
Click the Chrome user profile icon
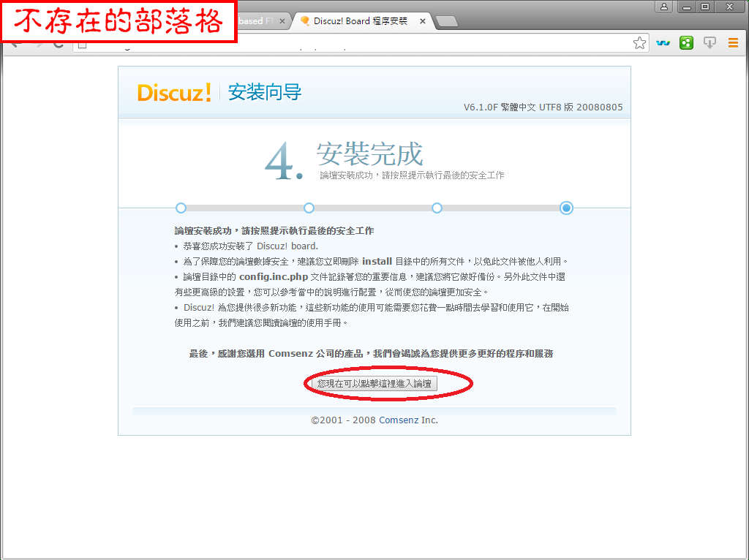pyautogui.click(x=664, y=7)
